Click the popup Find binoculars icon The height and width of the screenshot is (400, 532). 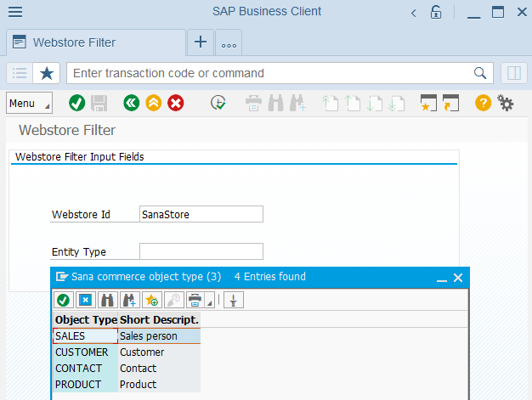107,300
